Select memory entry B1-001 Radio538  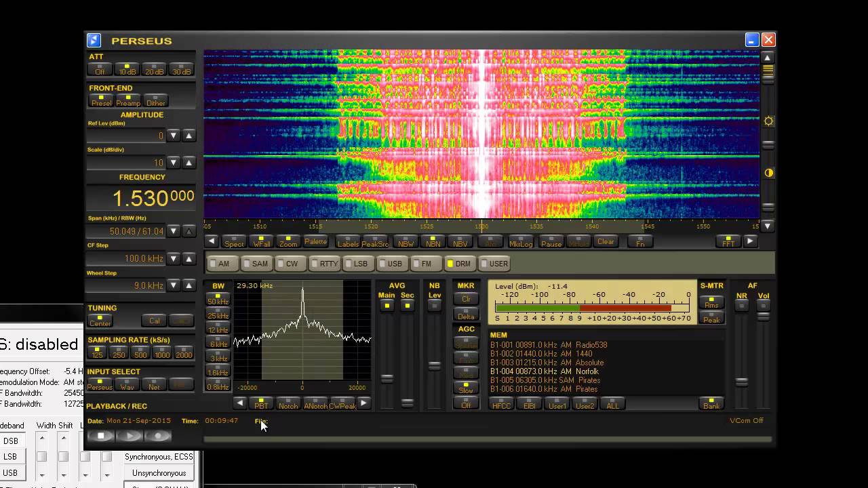click(x=549, y=345)
